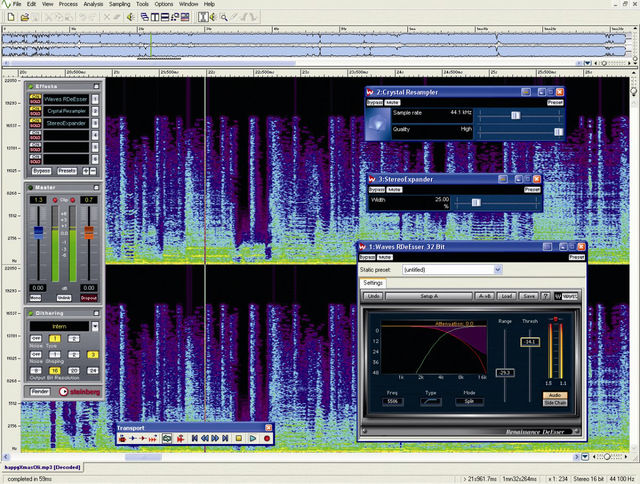Select the time selection cursor tool

coord(203,17)
